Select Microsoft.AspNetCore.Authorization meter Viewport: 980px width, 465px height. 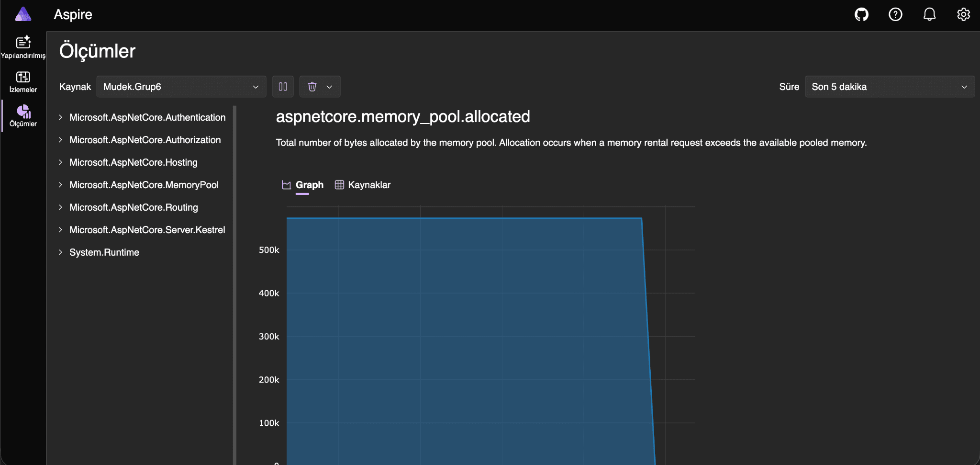145,140
